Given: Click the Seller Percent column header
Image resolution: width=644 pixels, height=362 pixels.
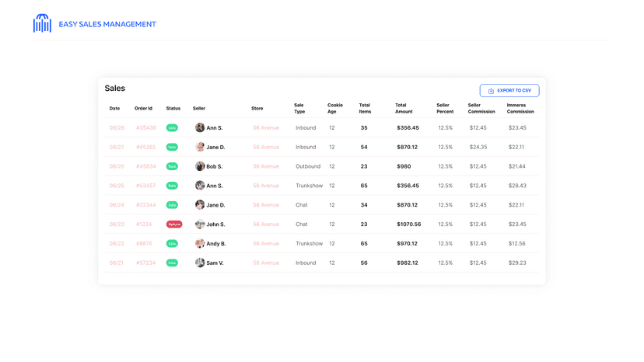Looking at the screenshot, I should pos(445,108).
